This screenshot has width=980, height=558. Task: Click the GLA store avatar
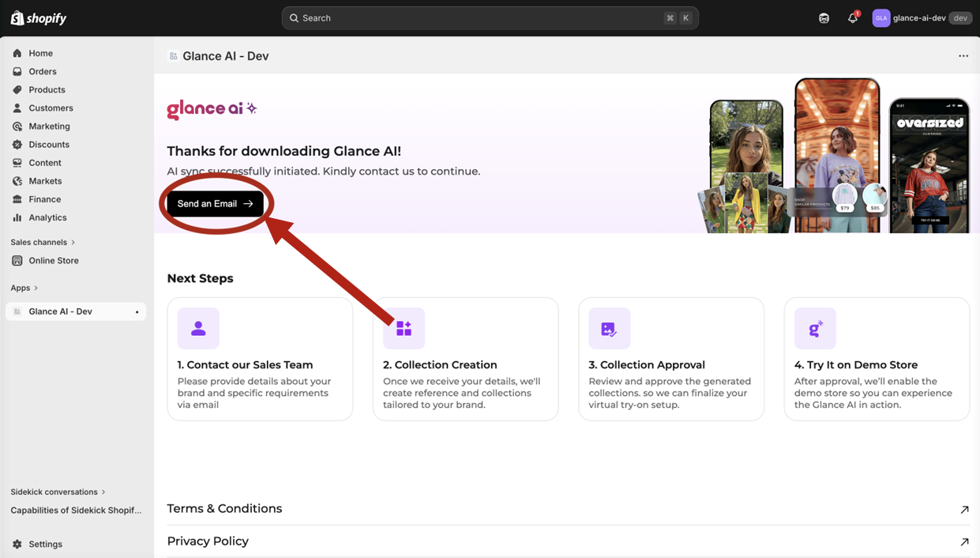click(881, 18)
